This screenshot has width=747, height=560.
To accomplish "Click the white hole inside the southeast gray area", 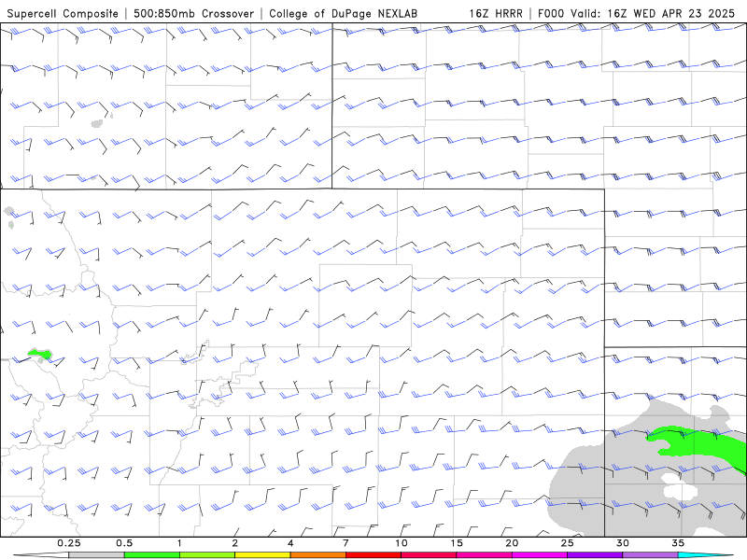I will (681, 489).
